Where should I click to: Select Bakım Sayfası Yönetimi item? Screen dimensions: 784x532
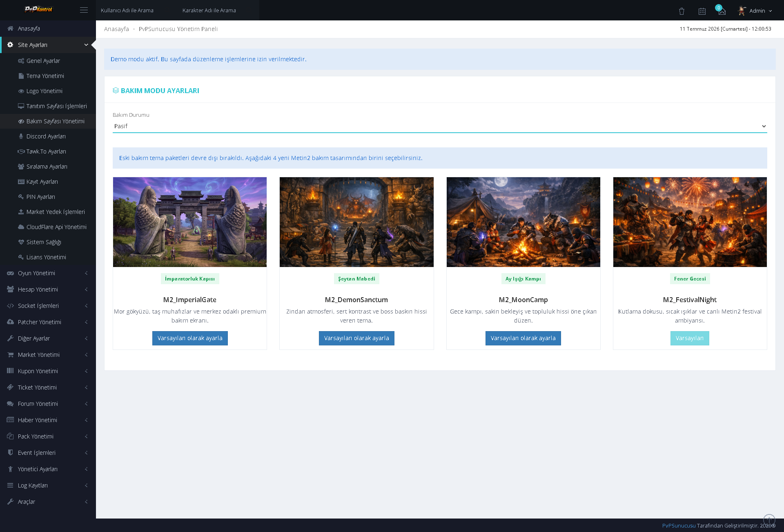(48, 121)
